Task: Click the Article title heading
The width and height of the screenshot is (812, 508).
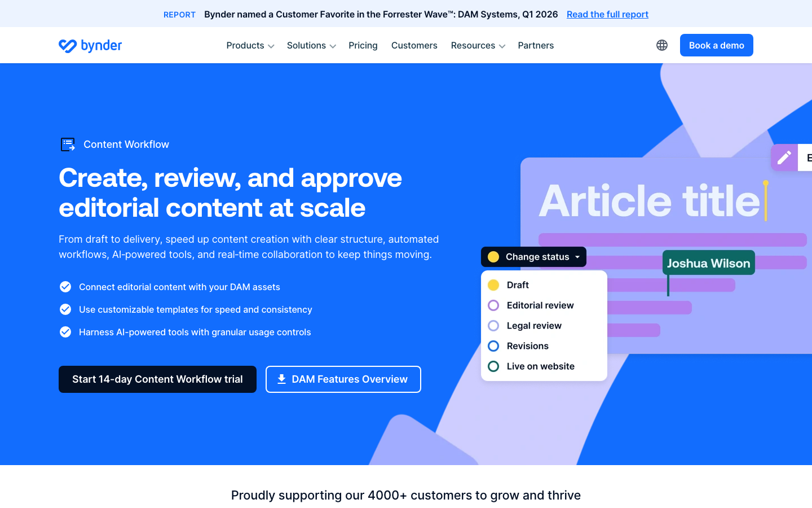Action: [650, 201]
